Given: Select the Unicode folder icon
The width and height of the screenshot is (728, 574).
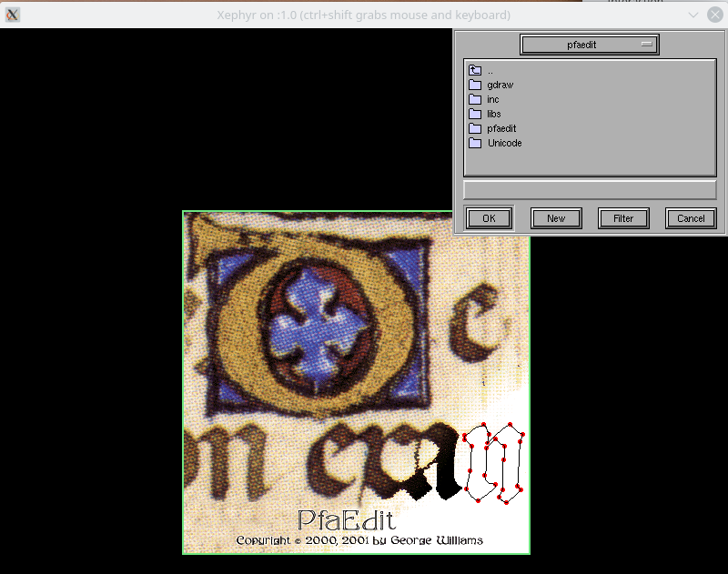Looking at the screenshot, I should (x=474, y=143).
